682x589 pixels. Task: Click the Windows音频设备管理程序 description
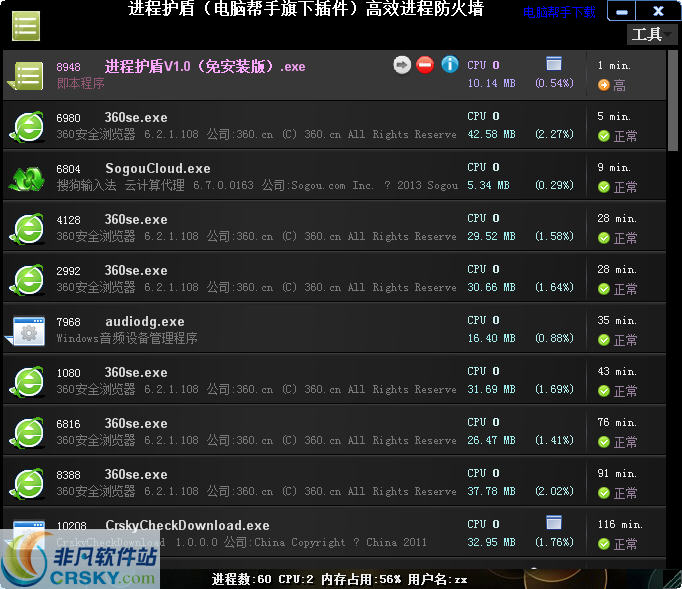point(127,338)
